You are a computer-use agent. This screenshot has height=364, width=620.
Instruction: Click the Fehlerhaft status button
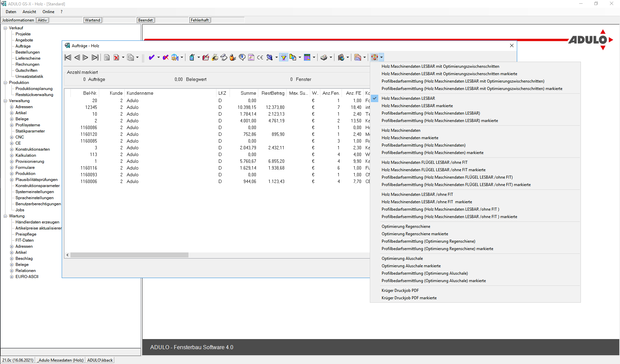[x=200, y=20]
